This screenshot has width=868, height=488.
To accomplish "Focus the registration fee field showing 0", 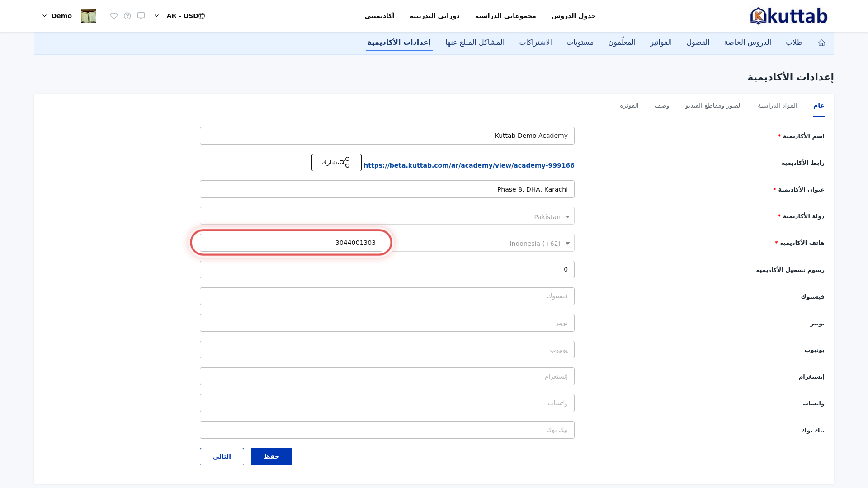I will 387,270.
